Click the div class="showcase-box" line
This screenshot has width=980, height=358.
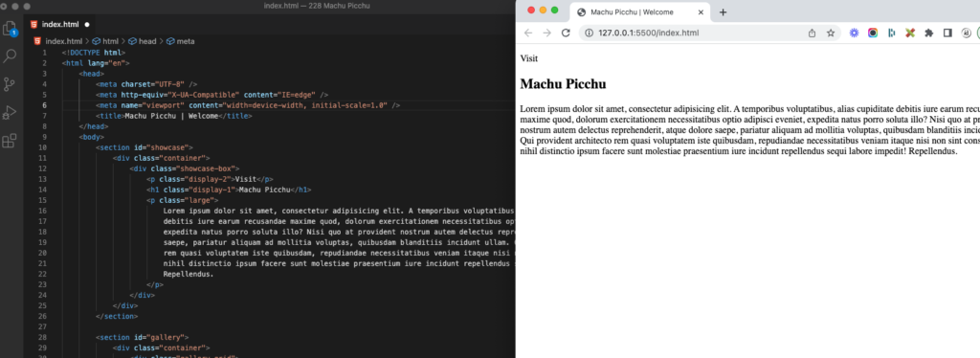point(185,168)
